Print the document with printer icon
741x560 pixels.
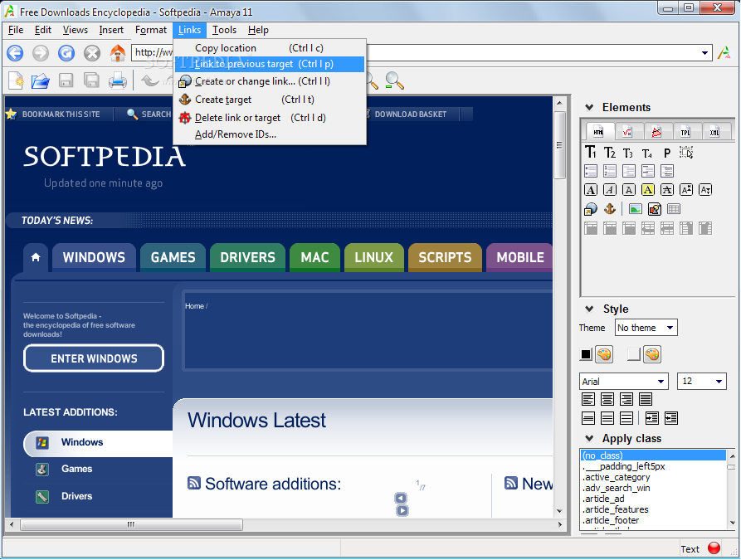[117, 80]
